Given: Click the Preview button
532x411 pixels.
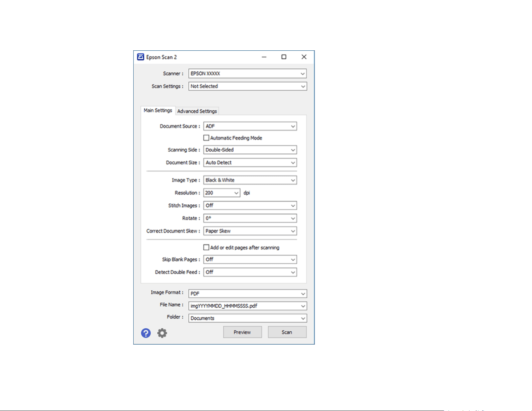Looking at the screenshot, I should coord(242,332).
